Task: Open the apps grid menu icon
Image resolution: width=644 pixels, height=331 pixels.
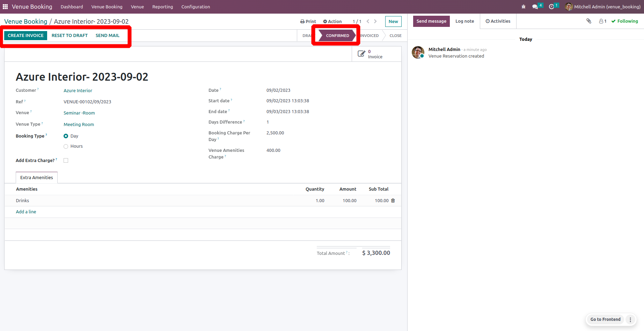Action: click(5, 7)
